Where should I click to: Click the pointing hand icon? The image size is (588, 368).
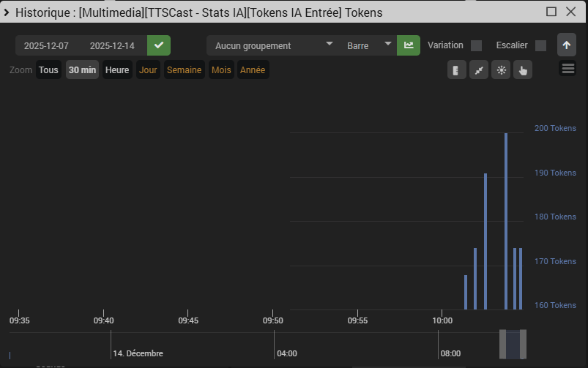[523, 70]
